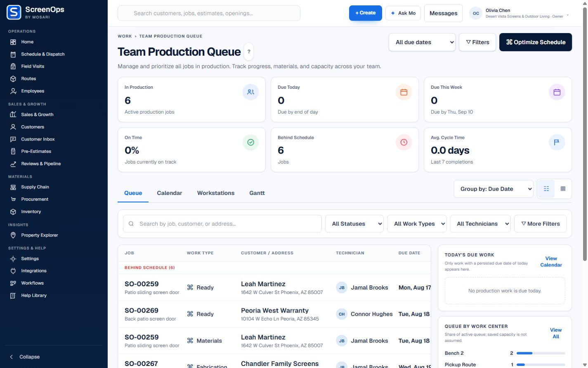Switch to the Calendar tab
The width and height of the screenshot is (588, 368).
(170, 193)
